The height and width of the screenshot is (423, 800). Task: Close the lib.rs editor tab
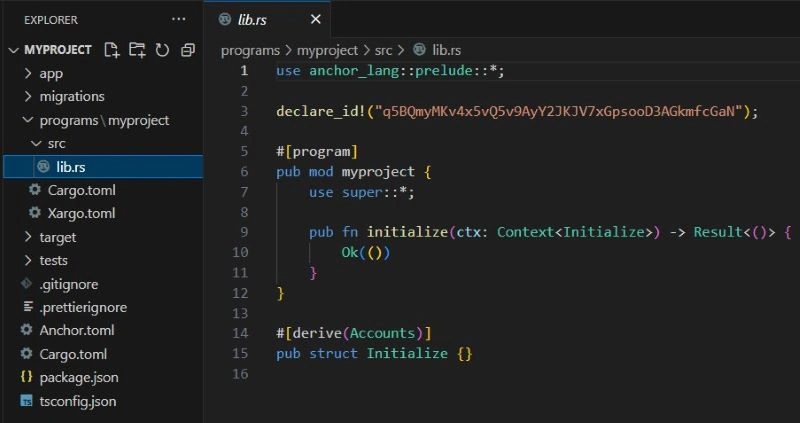[316, 19]
